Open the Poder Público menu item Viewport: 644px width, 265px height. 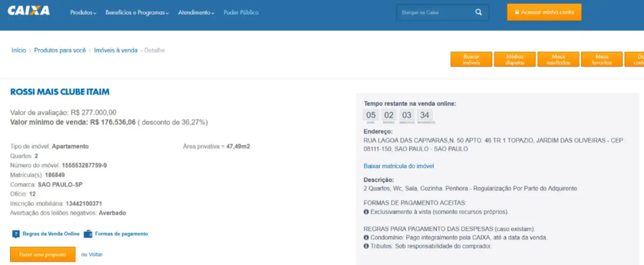(x=241, y=13)
